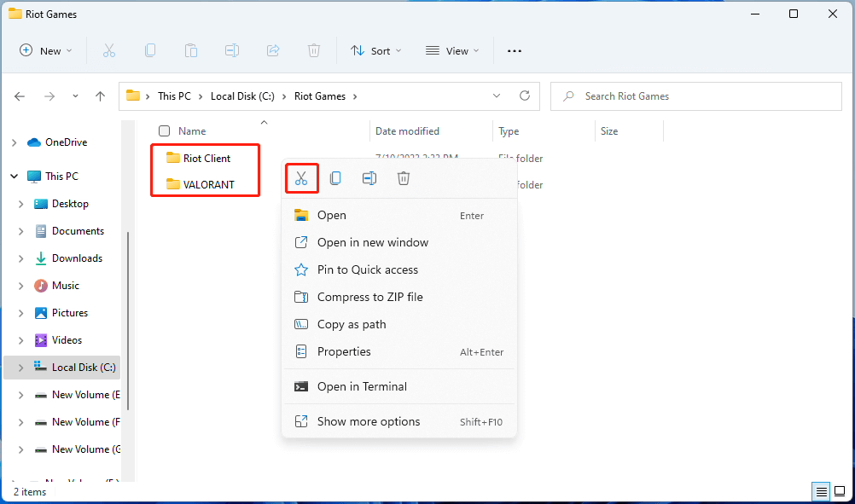Image resolution: width=855 pixels, height=504 pixels.
Task: Select Compress to ZIP file
Action: coord(399,297)
